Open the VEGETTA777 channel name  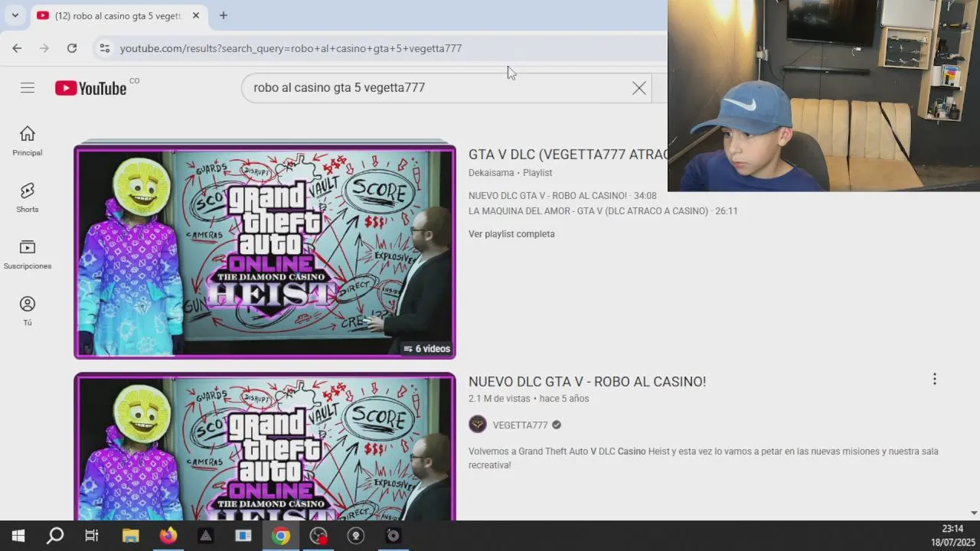pos(521,425)
